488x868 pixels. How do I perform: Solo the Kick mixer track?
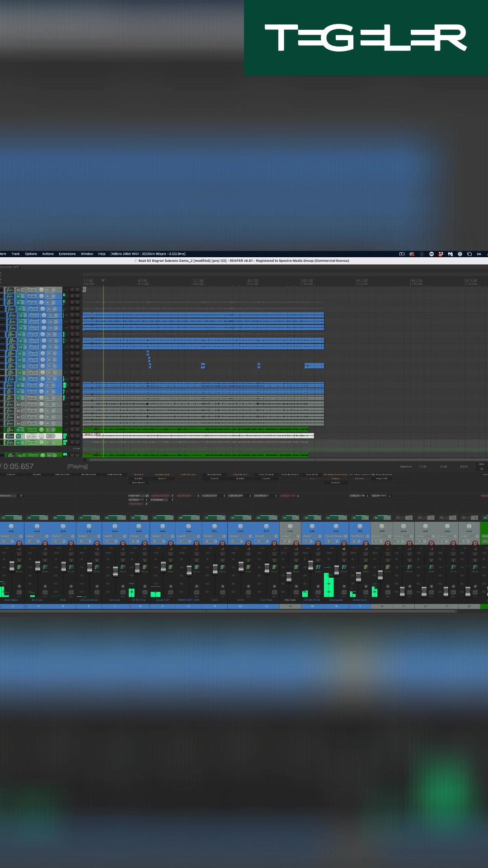coord(71,561)
